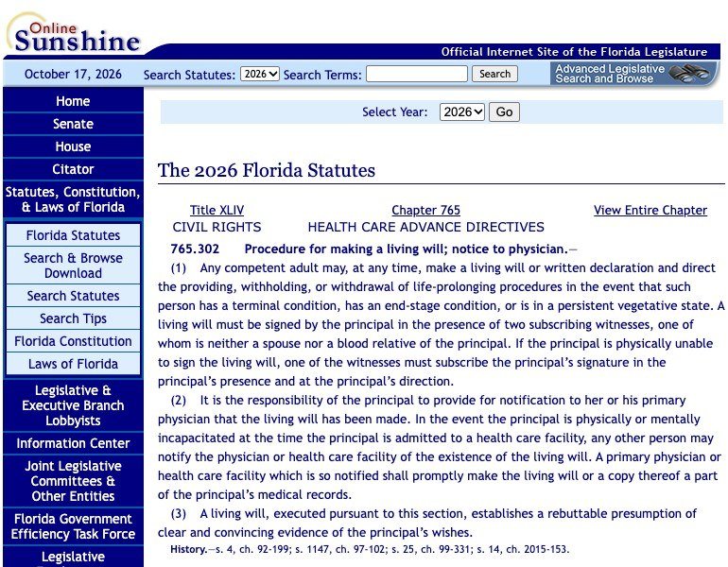Open the Senate menu item
Image resolution: width=728 pixels, height=567 pixels.
[73, 124]
